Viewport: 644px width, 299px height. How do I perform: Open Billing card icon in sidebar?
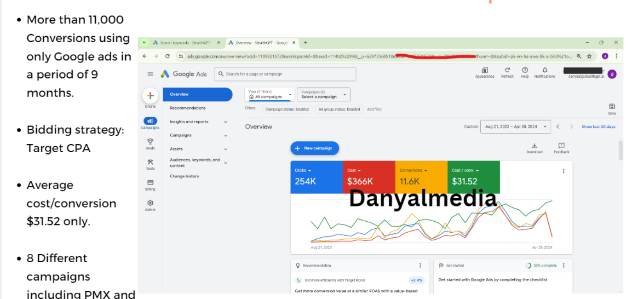point(150,183)
